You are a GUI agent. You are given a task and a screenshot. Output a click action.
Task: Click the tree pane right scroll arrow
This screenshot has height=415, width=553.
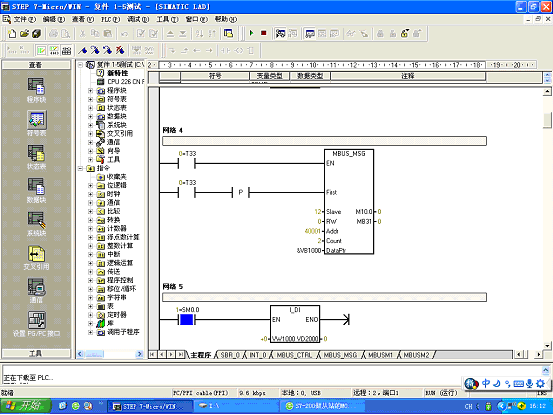[x=140, y=354]
